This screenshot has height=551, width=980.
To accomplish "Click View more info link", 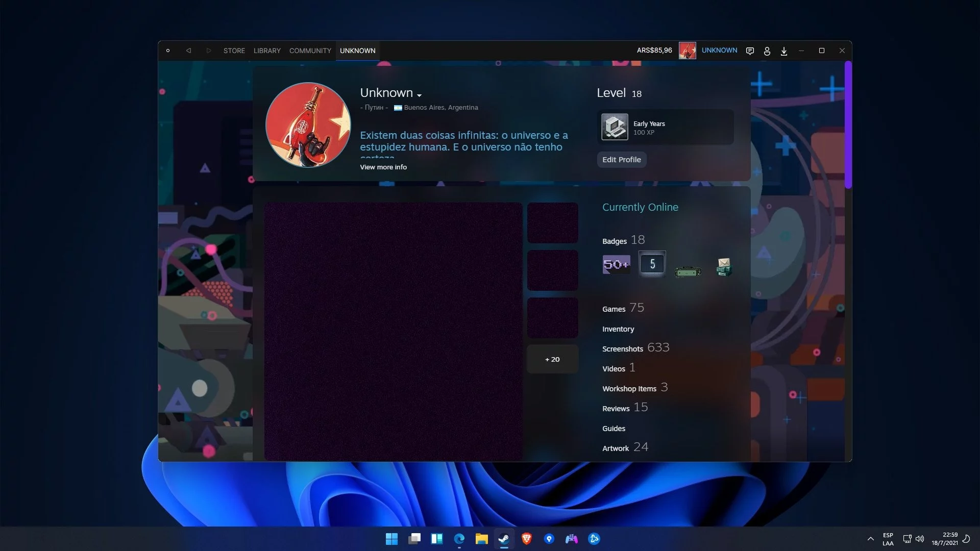I will coord(383,167).
